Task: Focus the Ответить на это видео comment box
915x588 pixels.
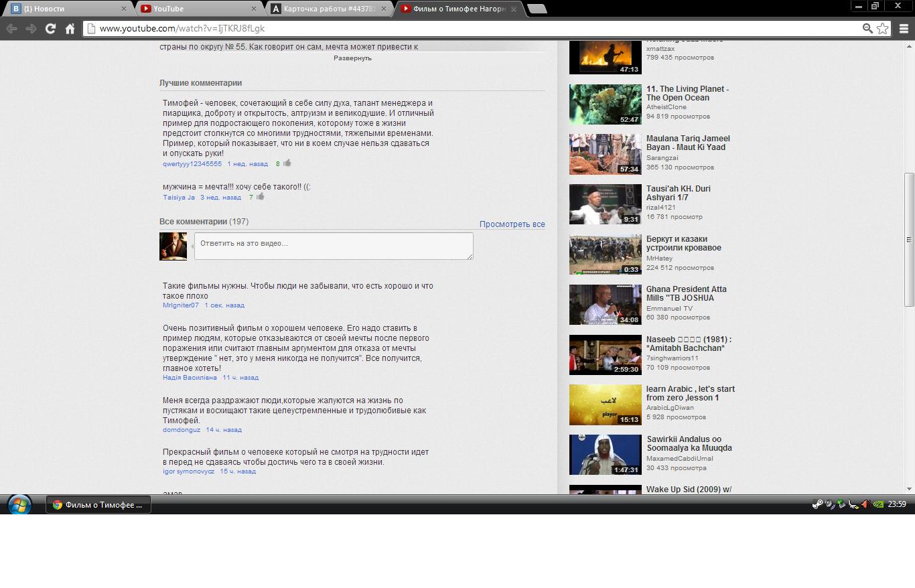Action: point(334,246)
